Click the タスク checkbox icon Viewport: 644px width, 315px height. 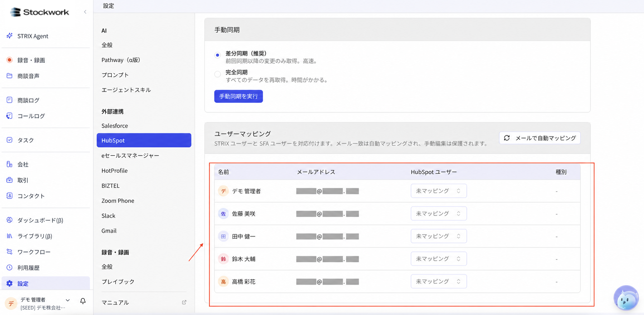[10, 140]
